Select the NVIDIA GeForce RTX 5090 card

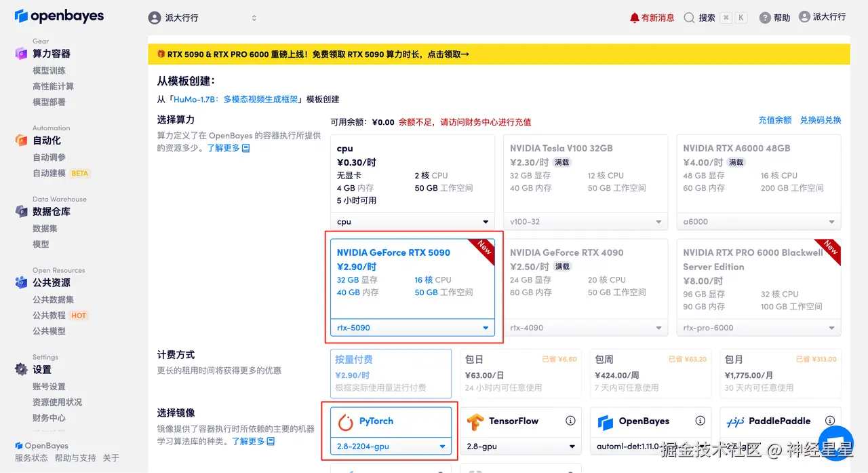[x=412, y=288]
